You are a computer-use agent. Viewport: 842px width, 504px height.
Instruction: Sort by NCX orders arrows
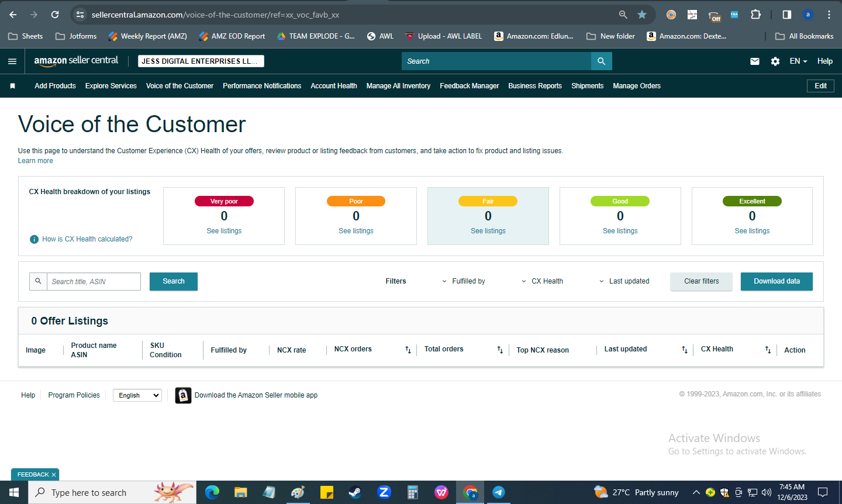408,350
